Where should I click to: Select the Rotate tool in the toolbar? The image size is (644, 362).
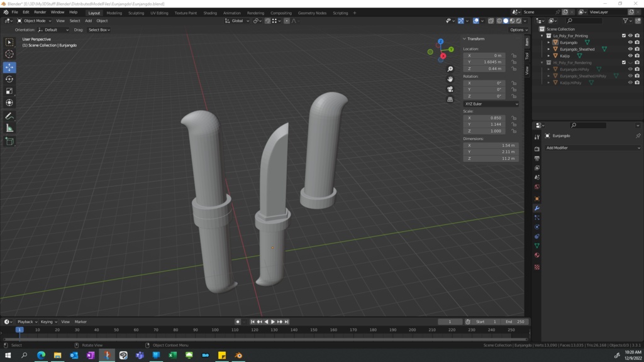coord(9,79)
